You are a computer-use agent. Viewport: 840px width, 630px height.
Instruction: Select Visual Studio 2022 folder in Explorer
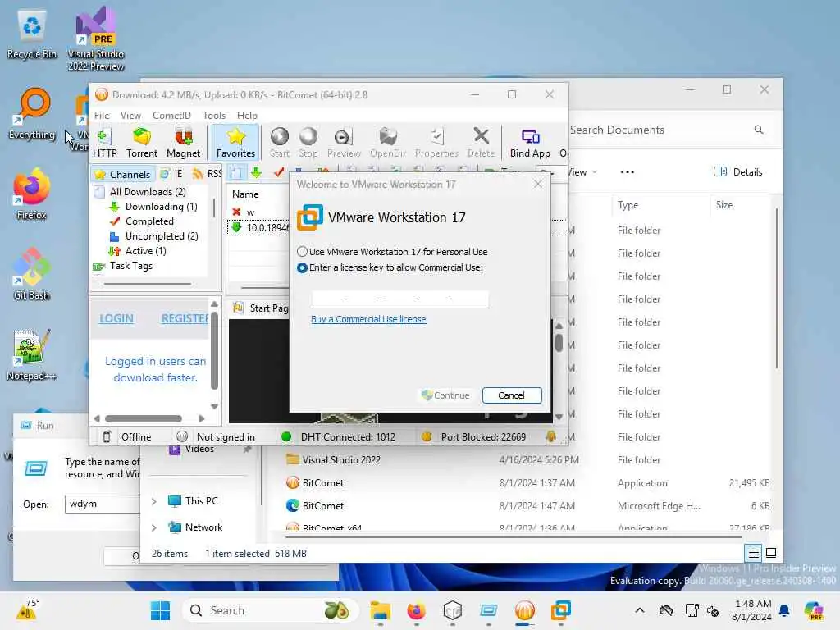340,460
